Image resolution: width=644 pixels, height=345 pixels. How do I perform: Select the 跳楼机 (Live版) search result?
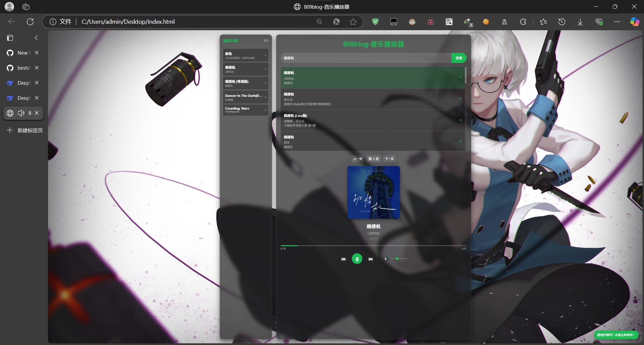373,120
